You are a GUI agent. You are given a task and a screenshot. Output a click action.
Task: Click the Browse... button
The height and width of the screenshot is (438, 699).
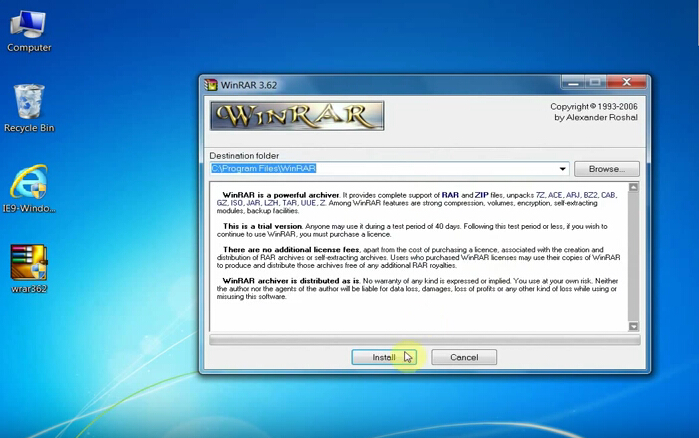coord(607,169)
